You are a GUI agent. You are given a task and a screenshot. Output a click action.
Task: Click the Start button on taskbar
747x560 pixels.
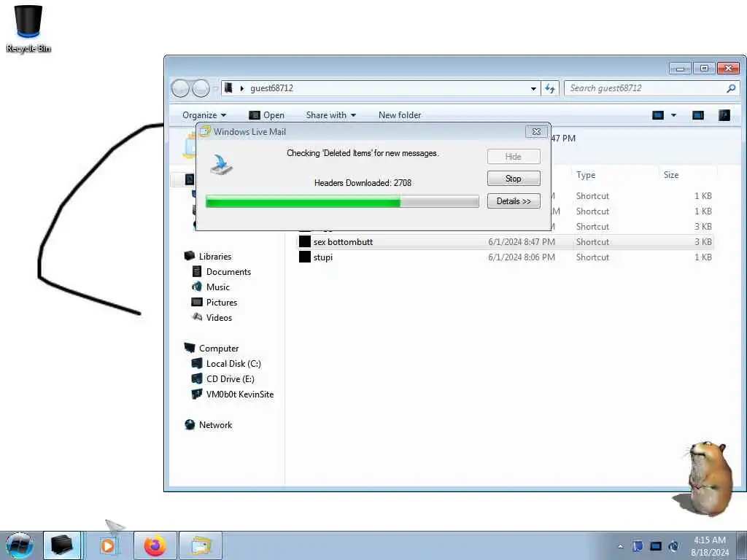point(19,545)
